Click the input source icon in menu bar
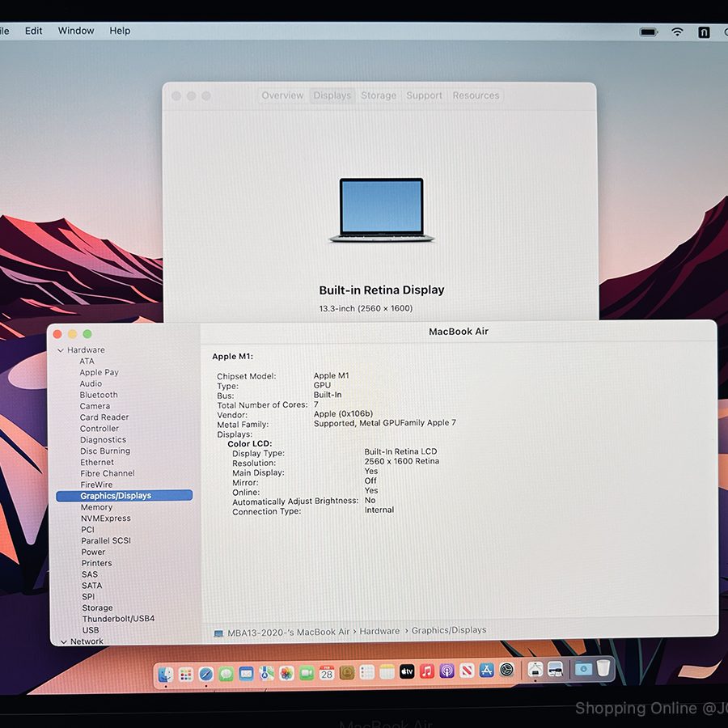 point(704,32)
